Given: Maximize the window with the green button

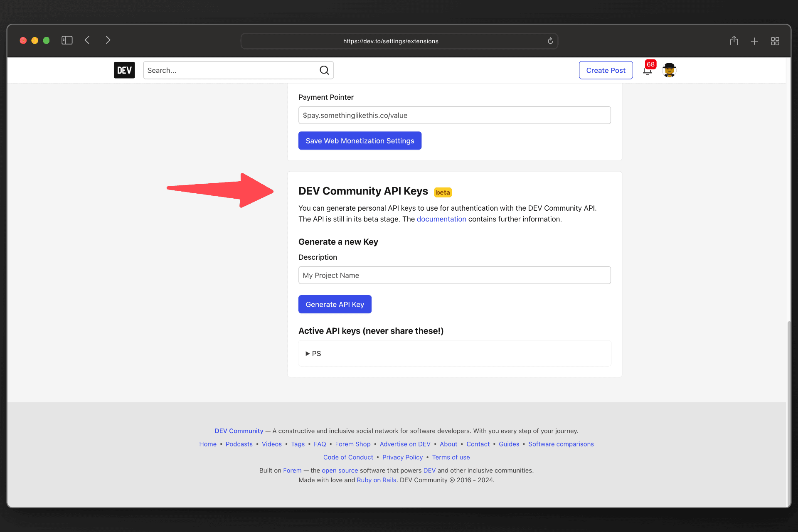Looking at the screenshot, I should pyautogui.click(x=47, y=40).
